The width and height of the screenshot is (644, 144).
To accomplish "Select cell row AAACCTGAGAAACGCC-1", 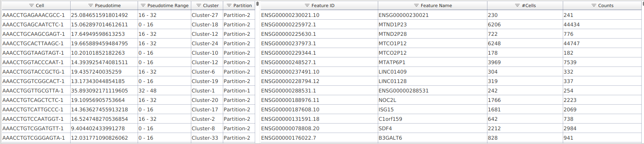I will click(128, 15).
